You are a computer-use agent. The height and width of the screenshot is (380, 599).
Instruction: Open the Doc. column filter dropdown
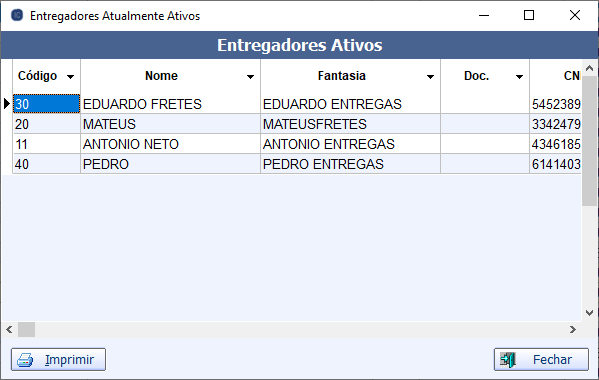pos(519,77)
